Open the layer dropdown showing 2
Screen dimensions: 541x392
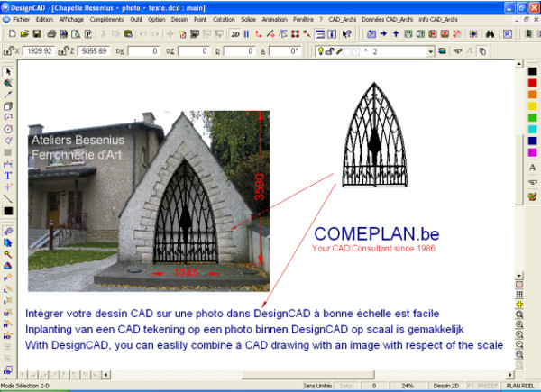point(431,51)
